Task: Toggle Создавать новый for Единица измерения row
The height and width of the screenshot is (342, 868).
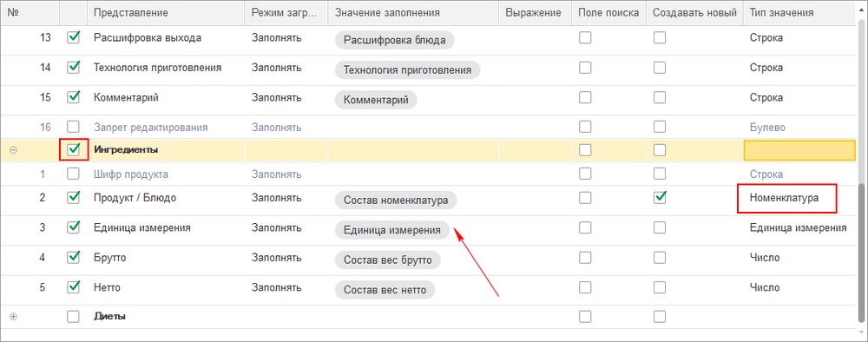Action: (660, 227)
